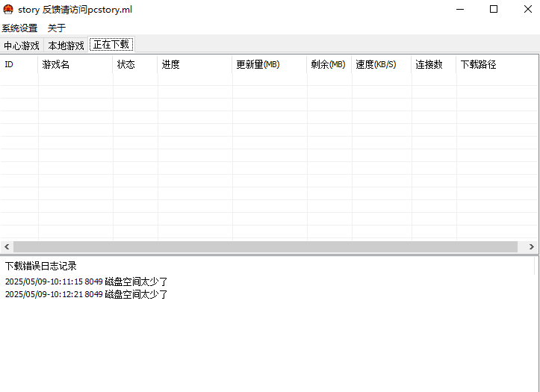540x392 pixels.
Task: Sort by the 游戏名 column header
Action: pyautogui.click(x=75, y=64)
